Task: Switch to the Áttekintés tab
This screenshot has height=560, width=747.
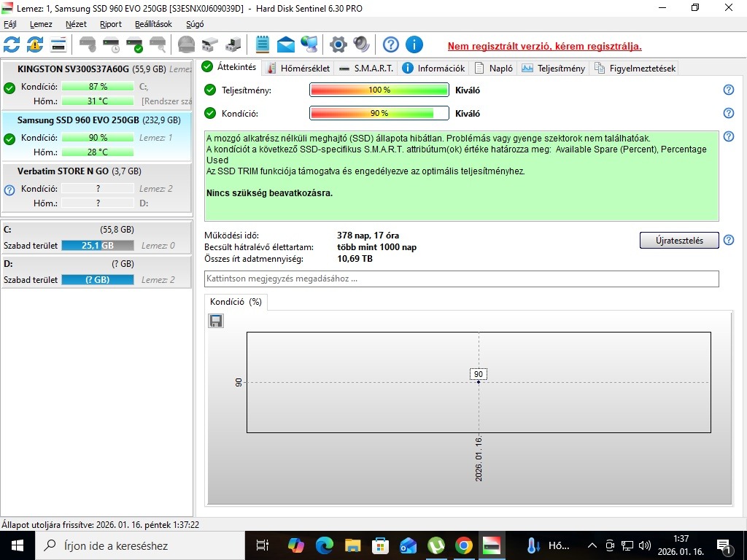Action: 230,67
